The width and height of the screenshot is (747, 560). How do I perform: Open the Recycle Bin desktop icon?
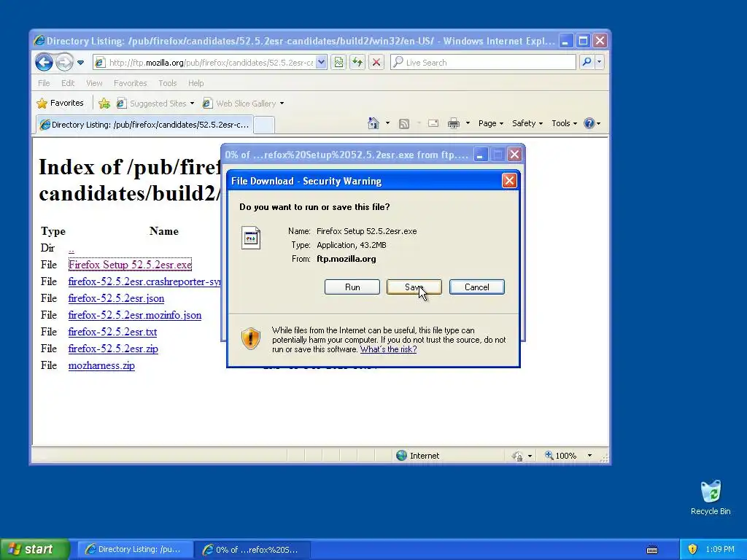click(x=711, y=497)
